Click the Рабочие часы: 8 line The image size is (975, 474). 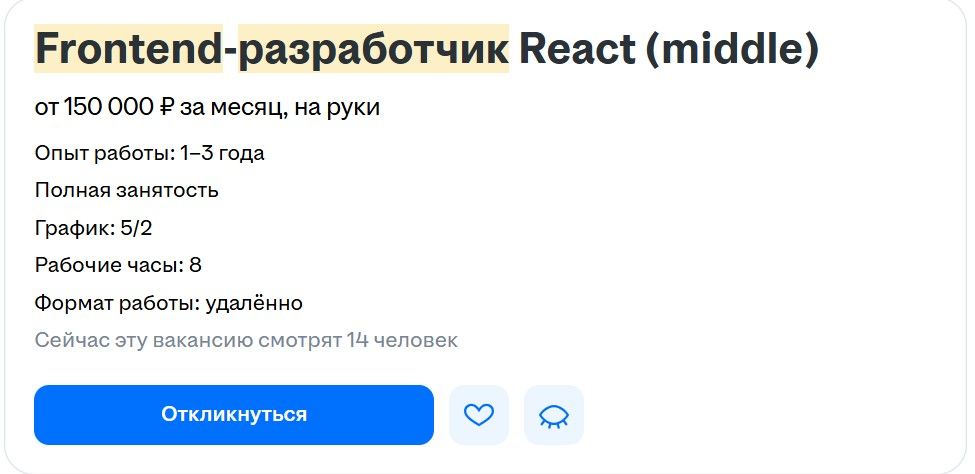pos(118,266)
